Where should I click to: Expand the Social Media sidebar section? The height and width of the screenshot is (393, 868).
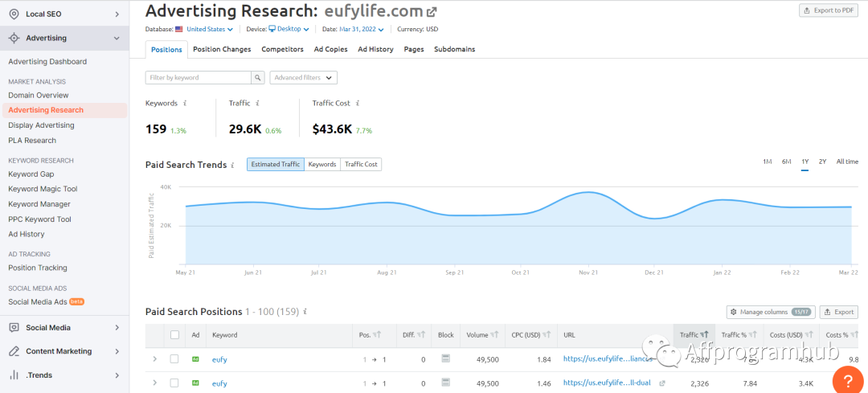click(117, 328)
